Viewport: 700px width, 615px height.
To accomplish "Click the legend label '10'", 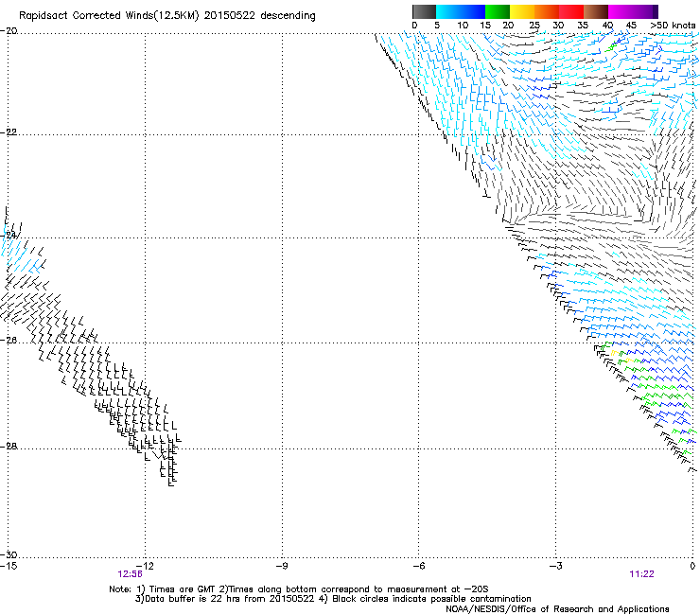I will (x=463, y=26).
